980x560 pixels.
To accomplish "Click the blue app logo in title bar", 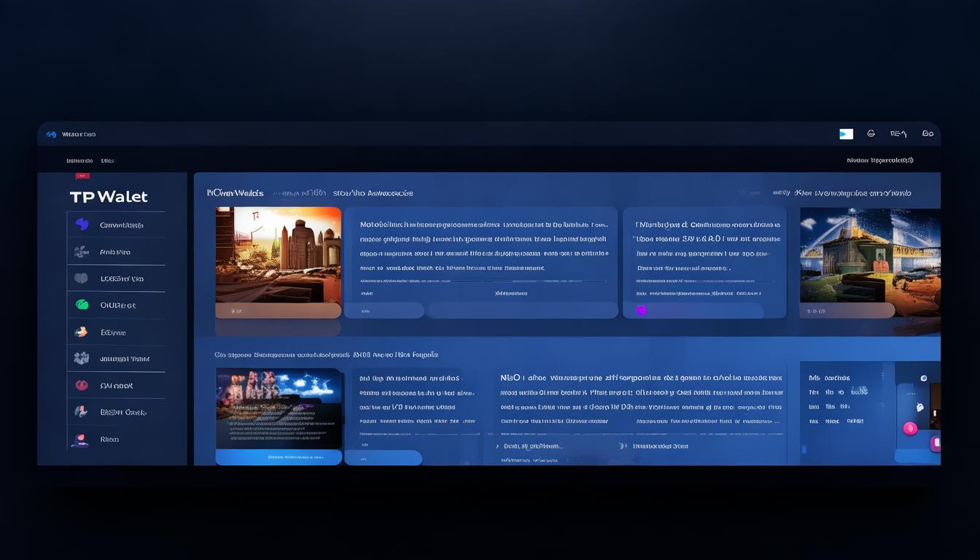I will point(51,134).
